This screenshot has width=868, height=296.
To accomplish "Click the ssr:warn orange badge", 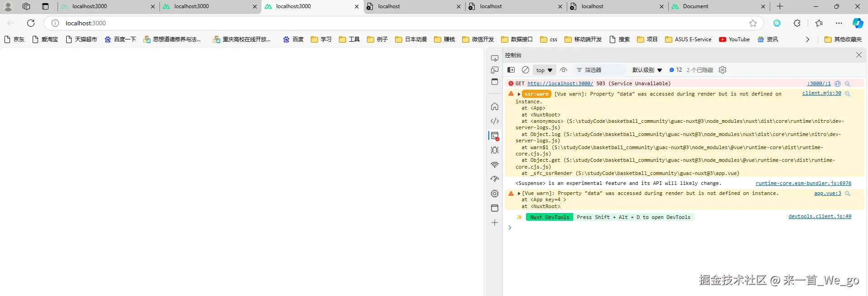I will click(536, 94).
